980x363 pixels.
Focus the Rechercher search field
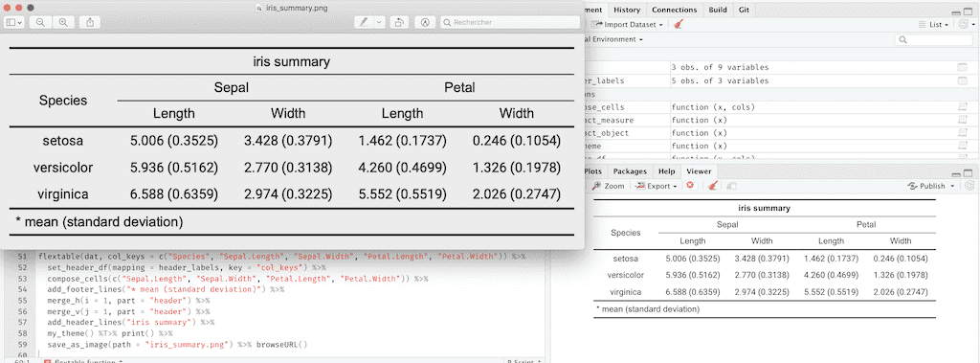(x=510, y=22)
